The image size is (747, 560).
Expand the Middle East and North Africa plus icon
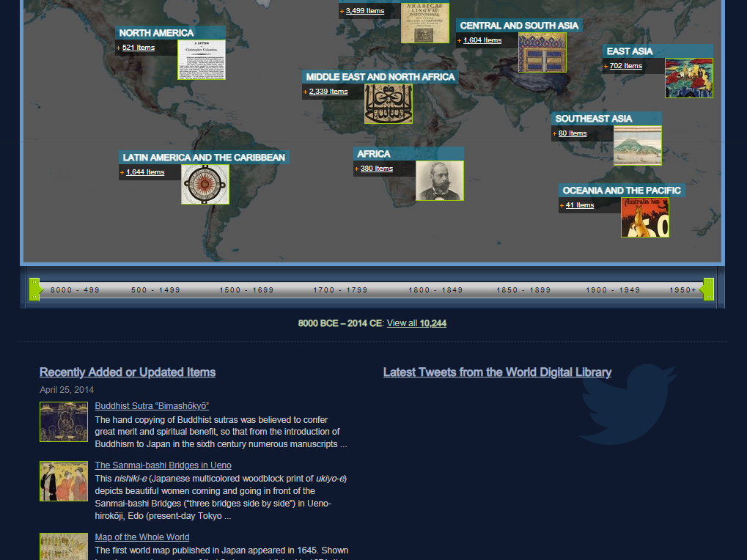305,92
